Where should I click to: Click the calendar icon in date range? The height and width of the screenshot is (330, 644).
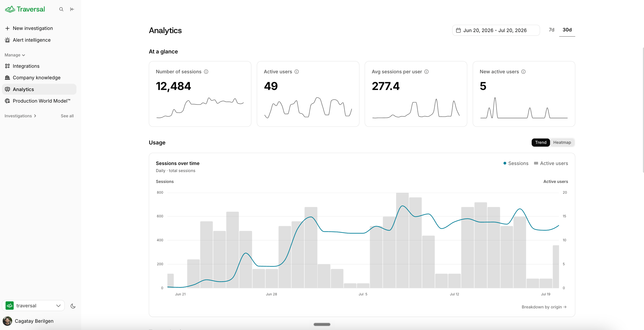click(458, 30)
